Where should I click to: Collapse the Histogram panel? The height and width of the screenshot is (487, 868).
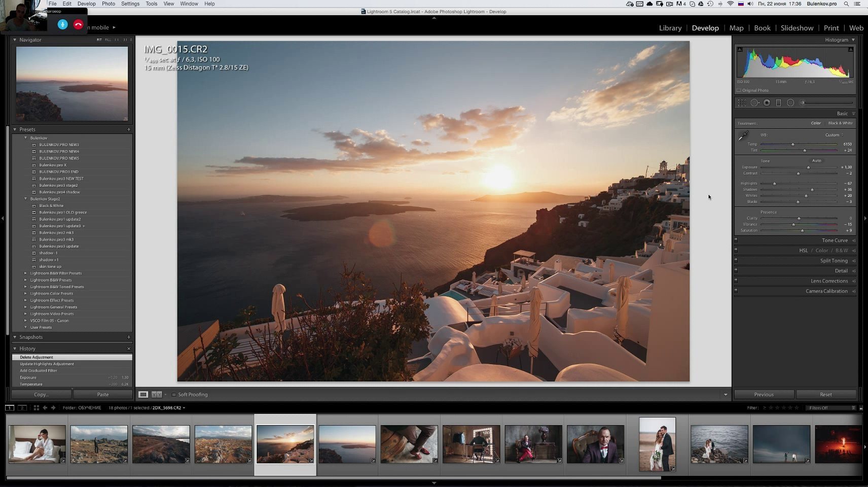pyautogui.click(x=853, y=40)
